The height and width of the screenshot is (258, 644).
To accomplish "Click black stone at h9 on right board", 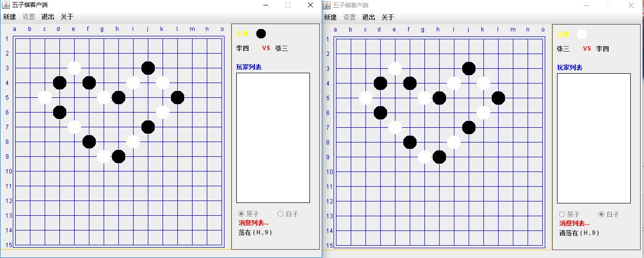I will (x=439, y=157).
